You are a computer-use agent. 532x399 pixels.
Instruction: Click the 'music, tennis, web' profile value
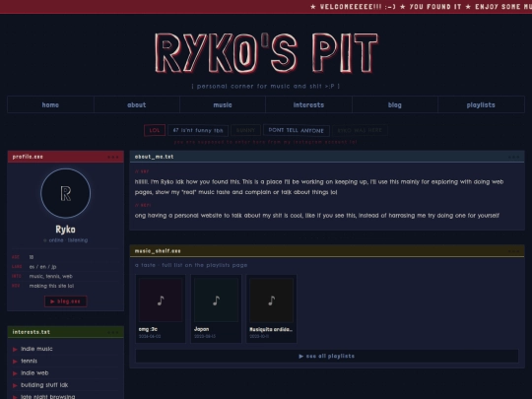pyautogui.click(x=51, y=276)
